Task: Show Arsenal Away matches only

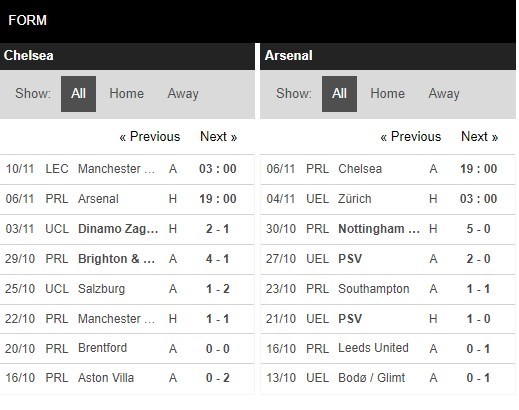Action: [x=444, y=94]
